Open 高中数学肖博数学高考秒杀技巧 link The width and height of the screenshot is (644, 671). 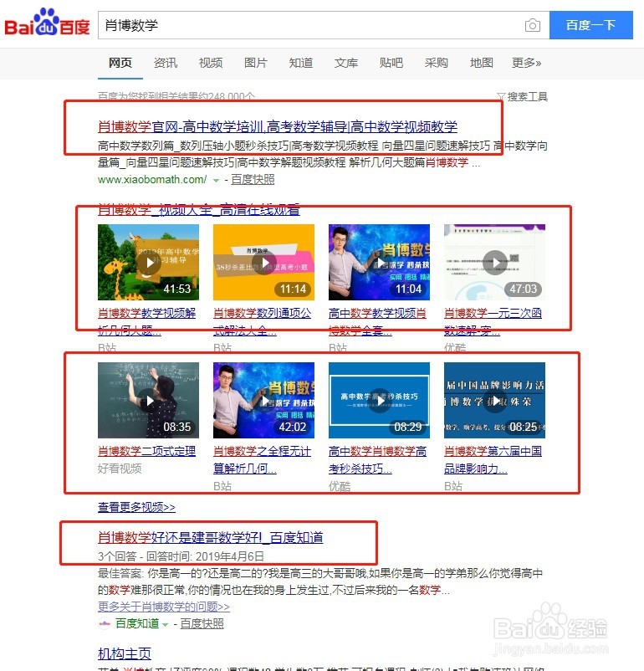[x=377, y=460]
